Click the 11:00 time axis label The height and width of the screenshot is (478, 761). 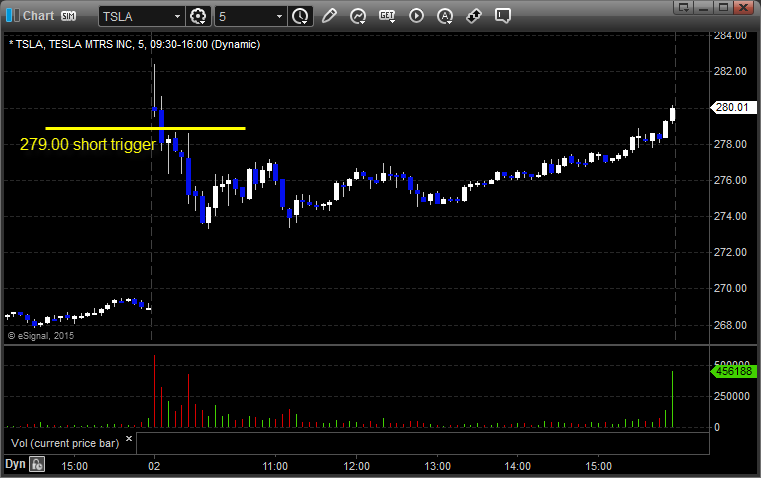click(x=275, y=466)
